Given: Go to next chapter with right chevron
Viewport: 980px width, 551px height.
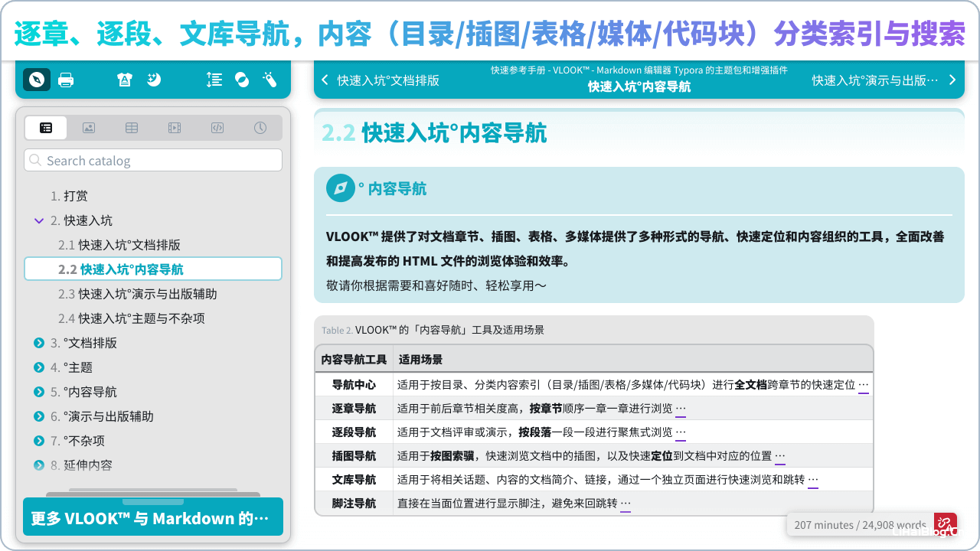Looking at the screenshot, I should pyautogui.click(x=952, y=80).
